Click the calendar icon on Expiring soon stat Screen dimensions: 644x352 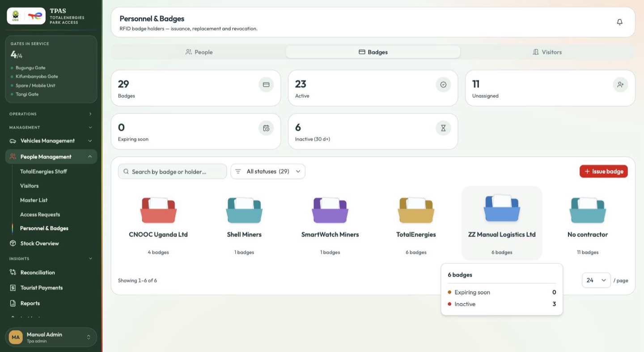[x=266, y=128]
